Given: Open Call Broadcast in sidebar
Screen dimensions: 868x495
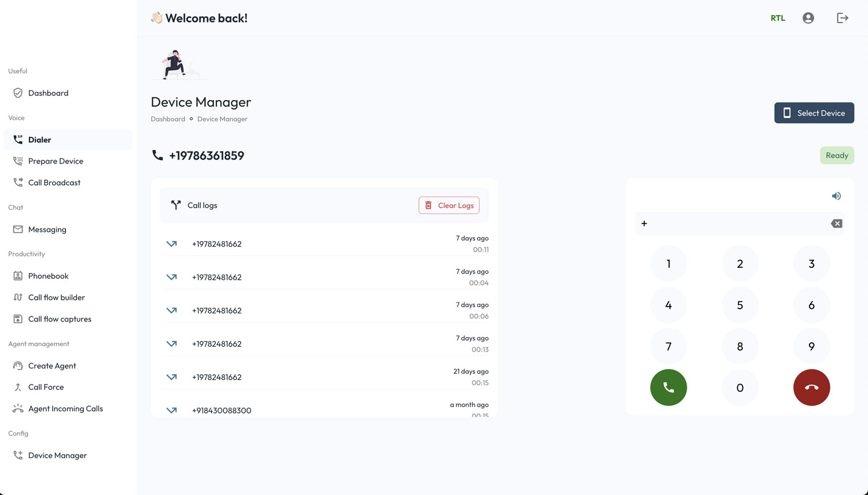Looking at the screenshot, I should [54, 183].
